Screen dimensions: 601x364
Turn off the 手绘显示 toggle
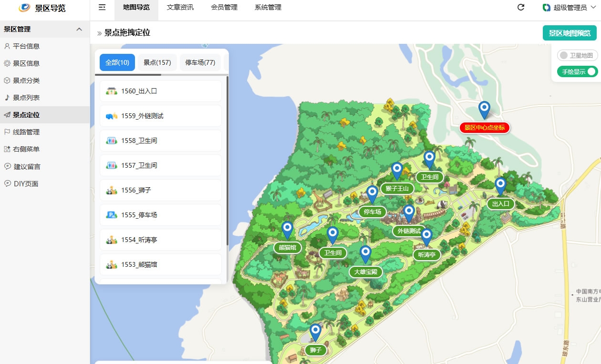(577, 71)
